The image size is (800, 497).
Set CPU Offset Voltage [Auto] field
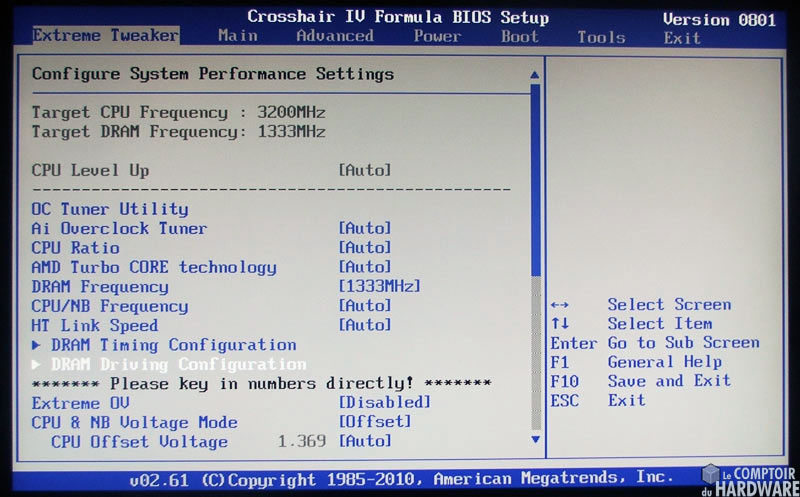pos(365,440)
